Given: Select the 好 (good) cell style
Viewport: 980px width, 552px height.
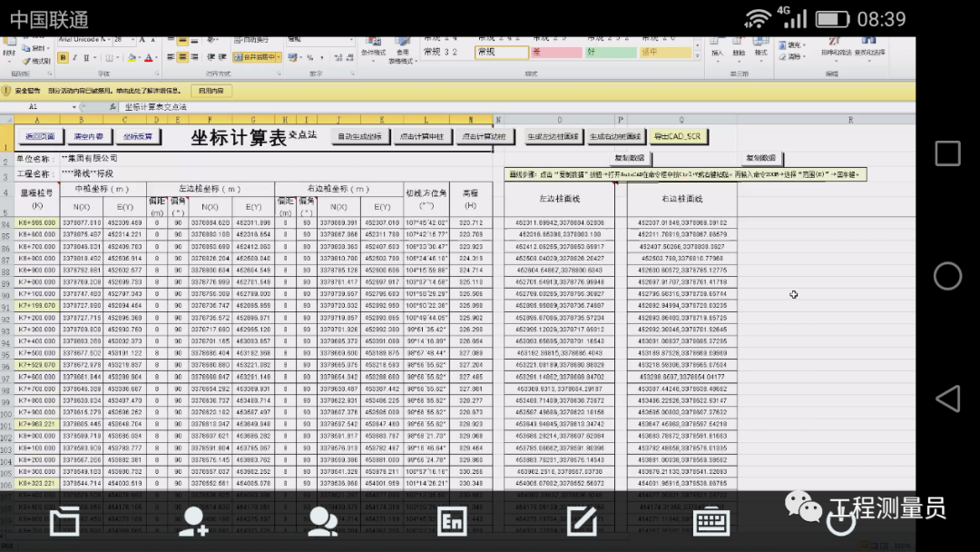Looking at the screenshot, I should 610,53.
